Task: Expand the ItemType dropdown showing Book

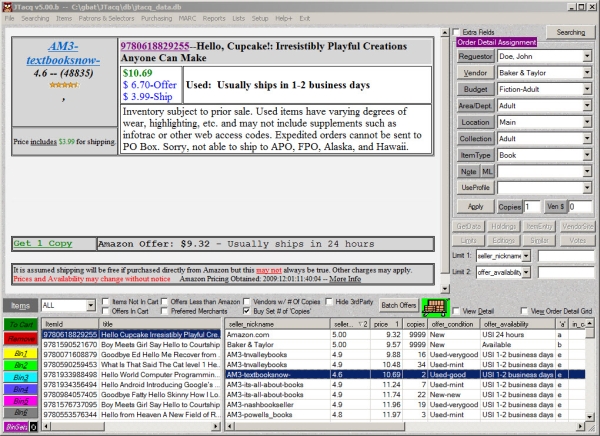Action: 587,155
